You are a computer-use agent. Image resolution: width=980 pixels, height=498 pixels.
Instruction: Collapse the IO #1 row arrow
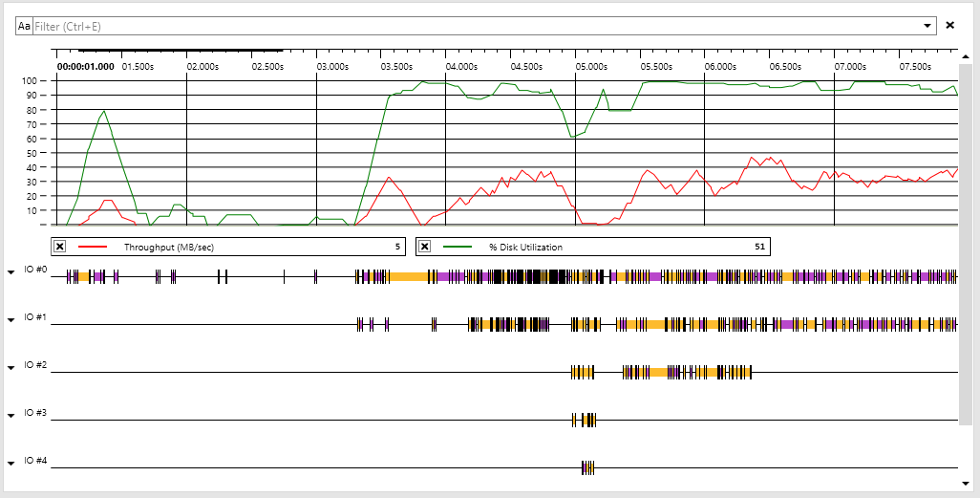click(11, 320)
